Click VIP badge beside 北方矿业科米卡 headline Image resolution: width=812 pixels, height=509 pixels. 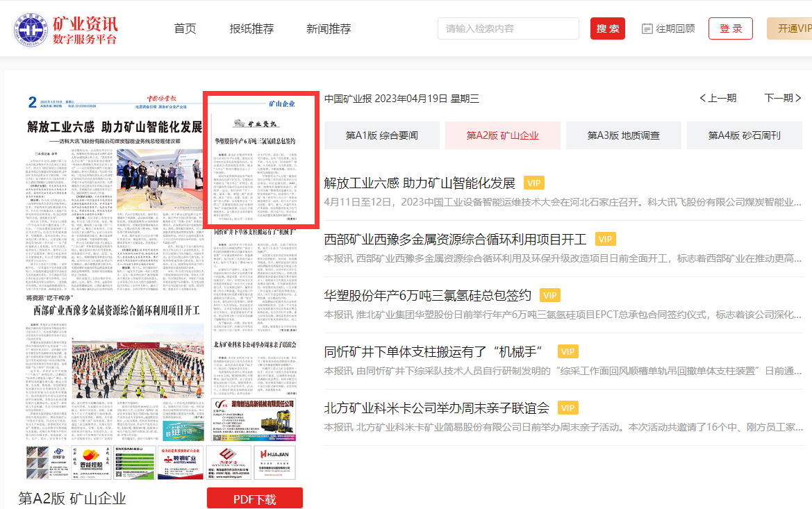(568, 408)
